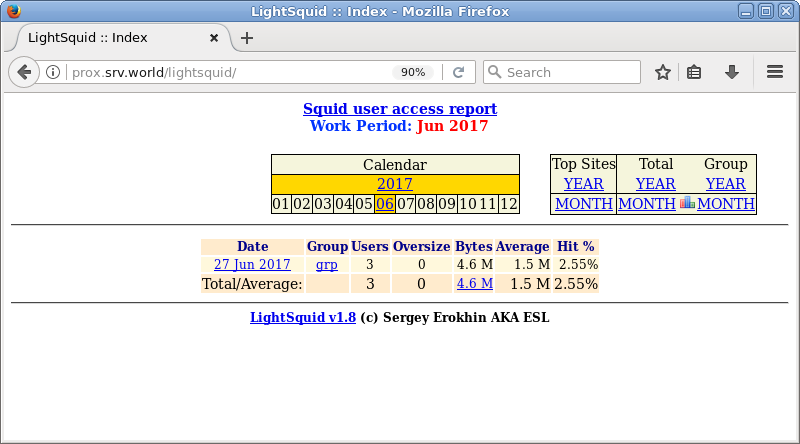
Task: Bookmark this page with the star icon
Action: tap(663, 72)
